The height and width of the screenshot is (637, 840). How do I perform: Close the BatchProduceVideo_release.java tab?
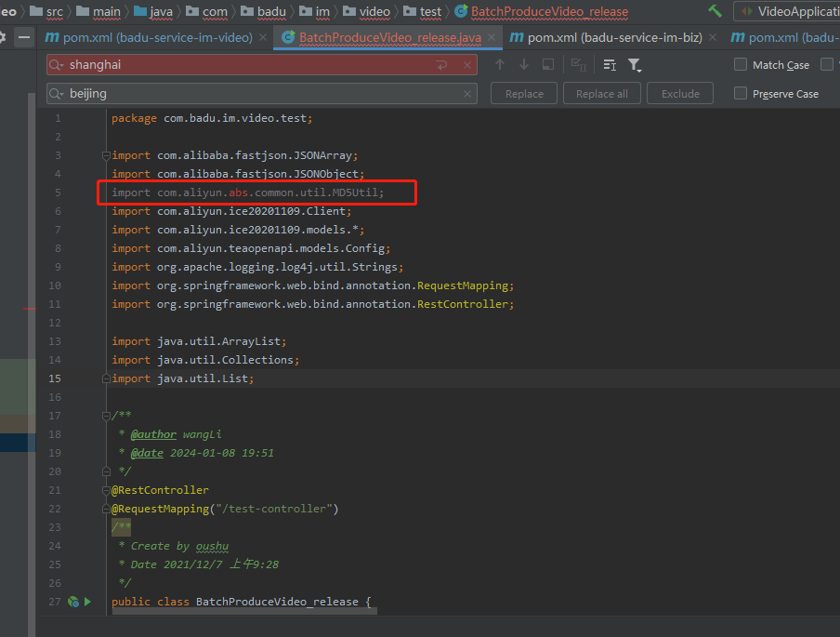tap(492, 38)
